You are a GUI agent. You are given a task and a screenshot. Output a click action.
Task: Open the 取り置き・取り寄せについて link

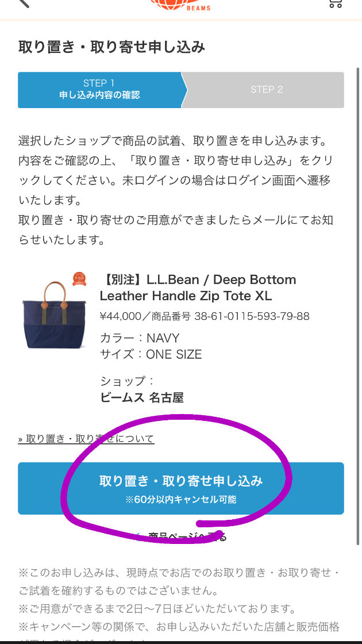pyautogui.click(x=86, y=439)
